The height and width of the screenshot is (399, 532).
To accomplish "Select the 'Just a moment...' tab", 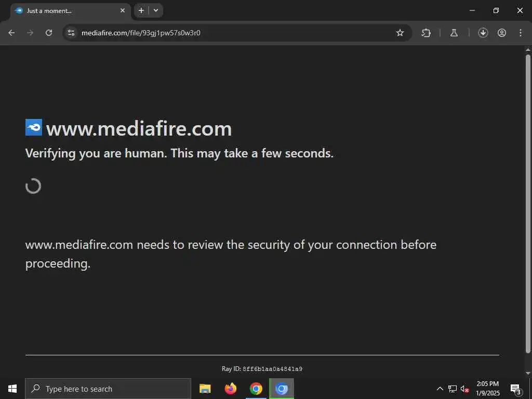I will pyautogui.click(x=70, y=11).
